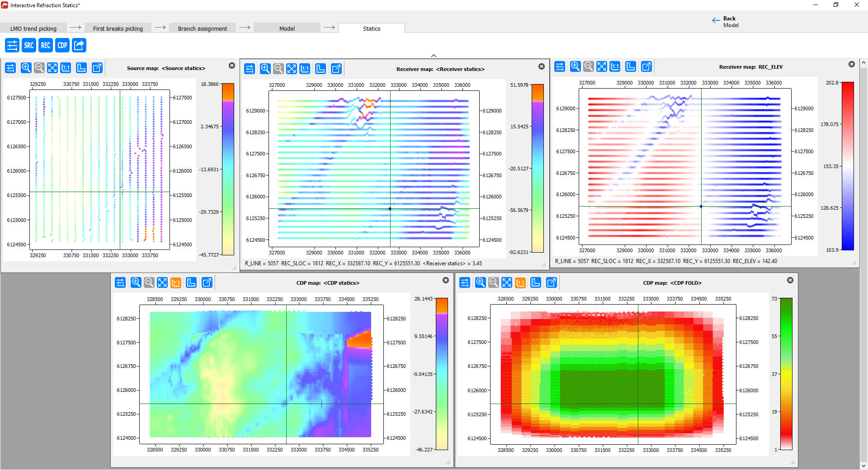The image size is (868, 470).
Task: Switch to First breaks picking tab
Action: coord(118,28)
